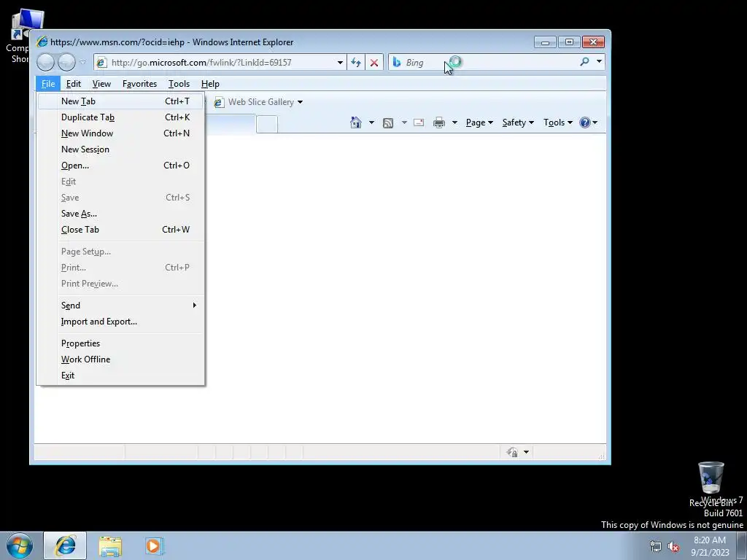Choose Duplicate Tab in File menu
Viewport: 747px width, 560px height.
(120, 117)
